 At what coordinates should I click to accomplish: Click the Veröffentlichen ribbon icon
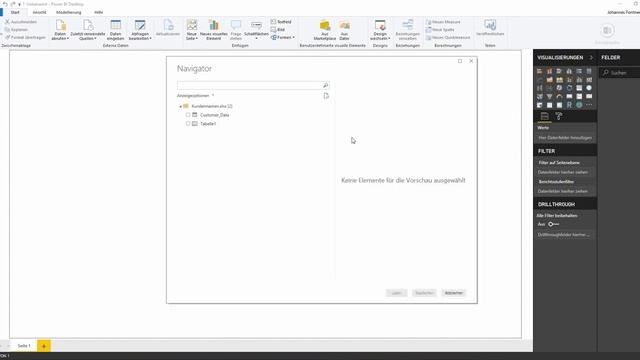tap(490, 27)
